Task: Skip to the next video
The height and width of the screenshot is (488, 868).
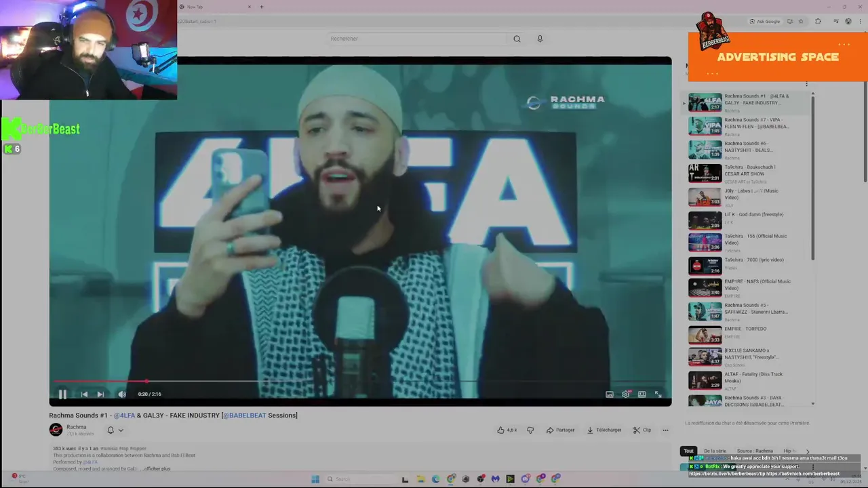Action: click(x=100, y=394)
